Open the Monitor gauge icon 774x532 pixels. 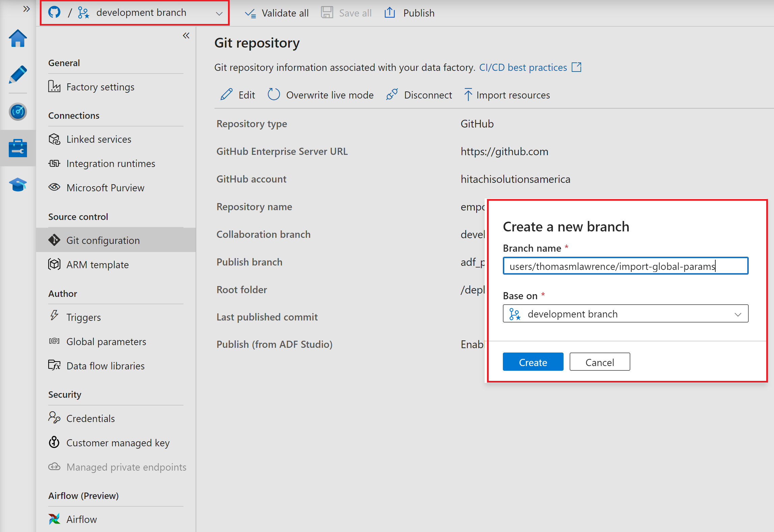tap(18, 112)
